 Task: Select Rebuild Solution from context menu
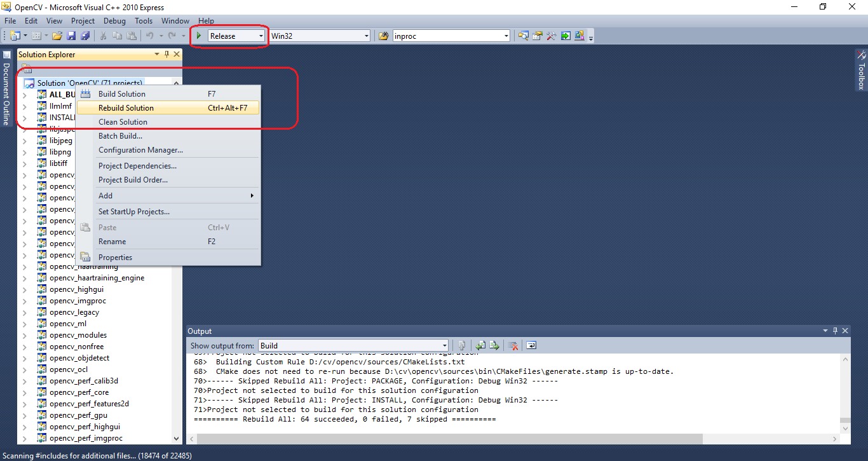pos(168,108)
